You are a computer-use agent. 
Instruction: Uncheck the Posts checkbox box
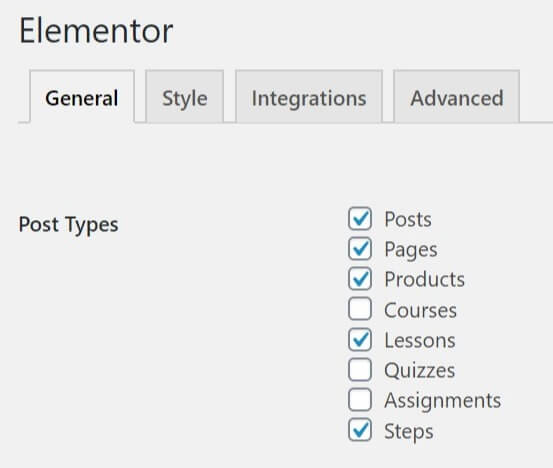[x=360, y=219]
